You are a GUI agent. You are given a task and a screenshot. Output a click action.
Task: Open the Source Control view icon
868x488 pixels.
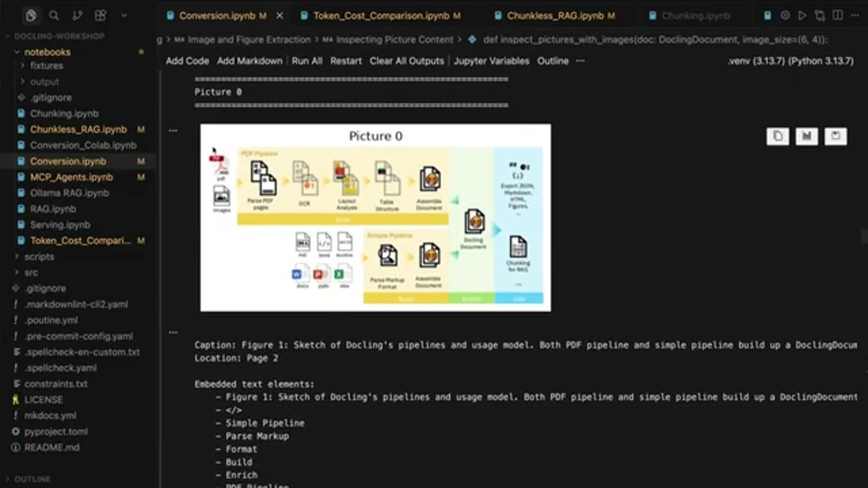pos(77,16)
